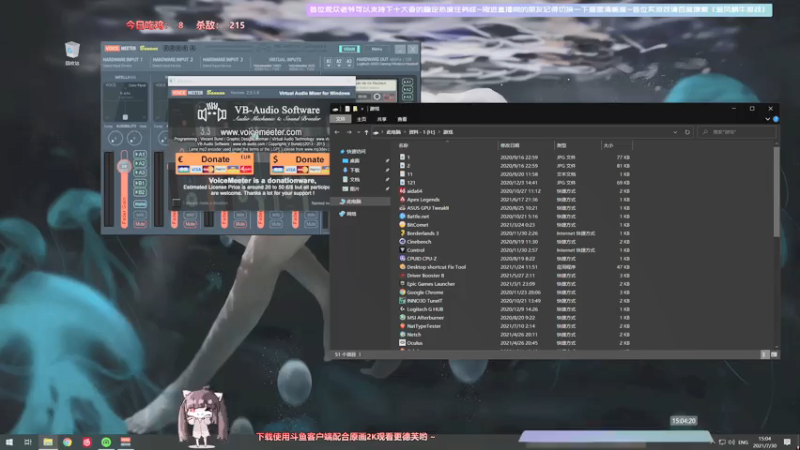Screen dimensions: 800x450
Task: Select the MSI Afterburner shortcut icon
Action: pyautogui.click(x=402, y=317)
